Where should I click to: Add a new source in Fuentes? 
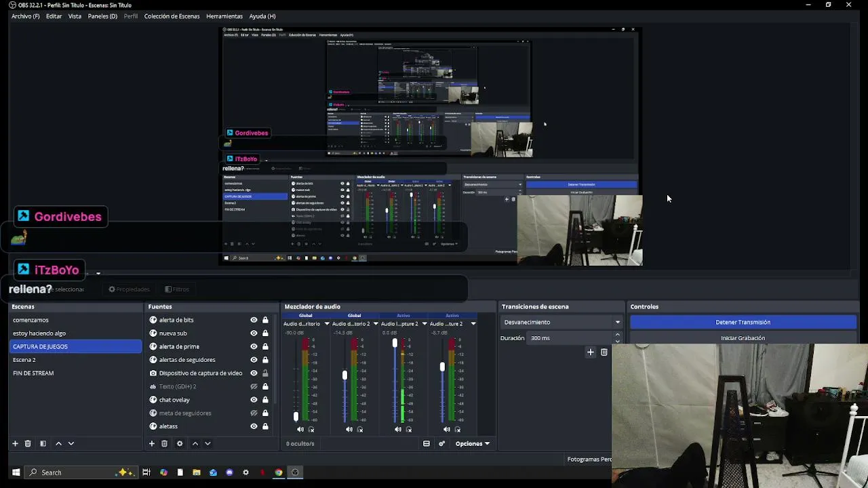click(151, 443)
